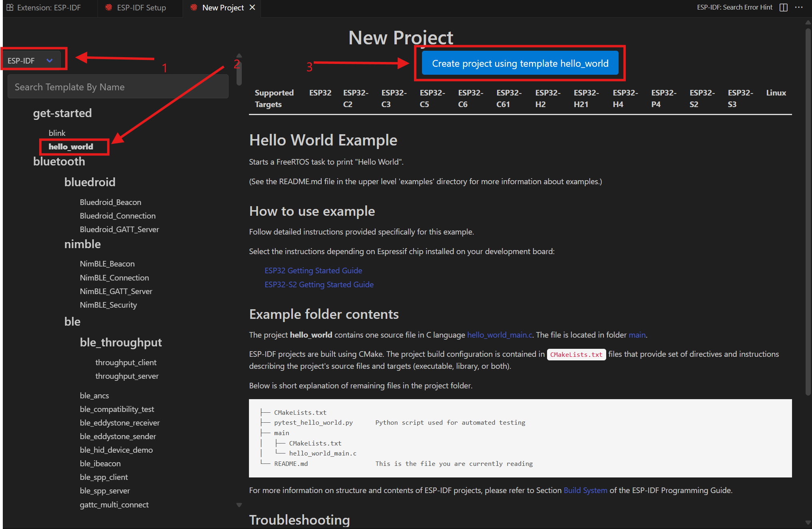Click the page scrollbar down arrow

(808, 522)
